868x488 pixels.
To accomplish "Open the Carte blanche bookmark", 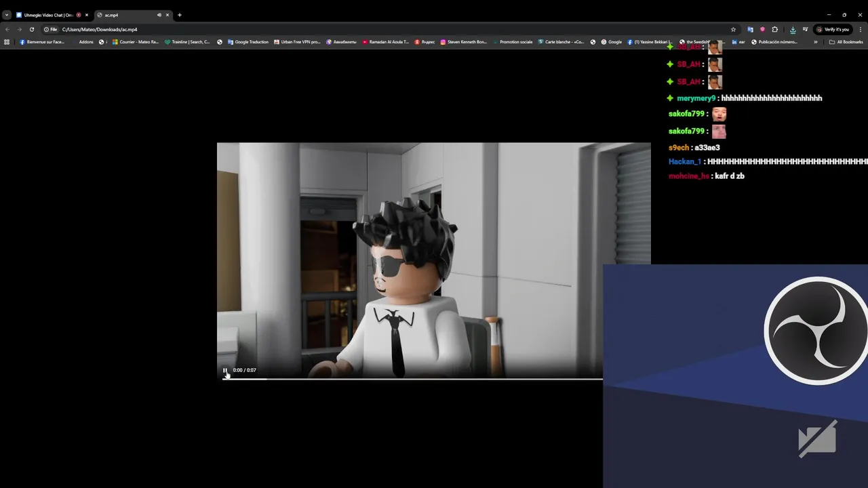I will tap(561, 42).
